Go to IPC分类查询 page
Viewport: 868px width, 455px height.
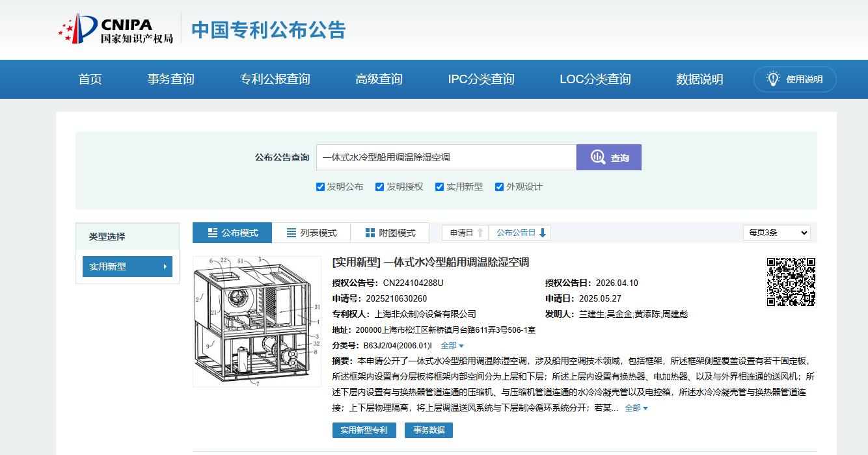point(481,79)
